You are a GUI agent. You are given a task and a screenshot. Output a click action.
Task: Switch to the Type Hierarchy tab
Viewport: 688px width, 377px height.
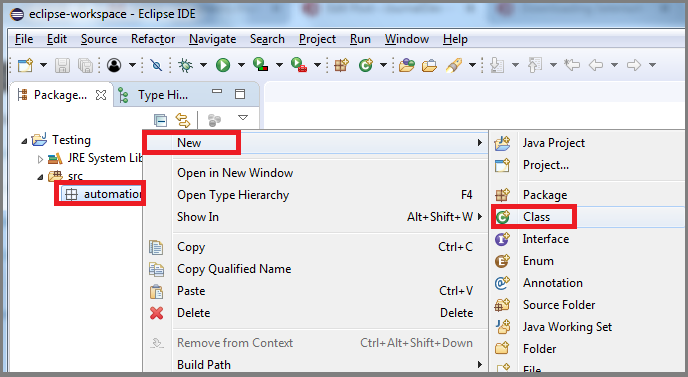click(x=154, y=95)
